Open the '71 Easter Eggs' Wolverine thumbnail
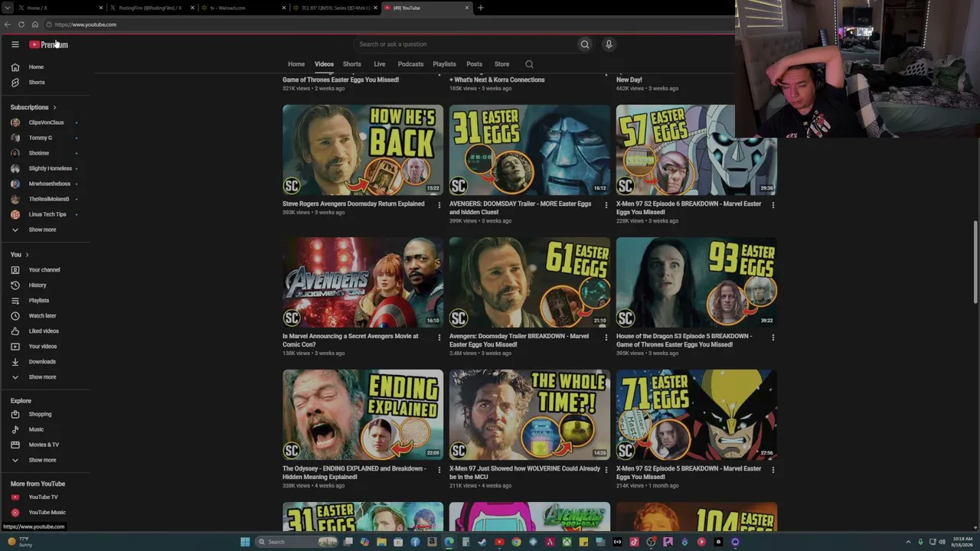The image size is (980, 551). click(x=697, y=415)
